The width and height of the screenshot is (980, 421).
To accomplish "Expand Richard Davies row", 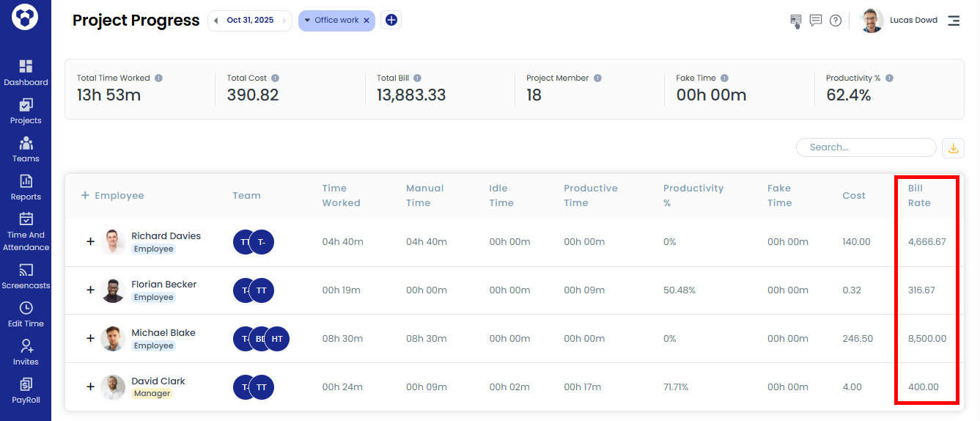I will pyautogui.click(x=91, y=241).
